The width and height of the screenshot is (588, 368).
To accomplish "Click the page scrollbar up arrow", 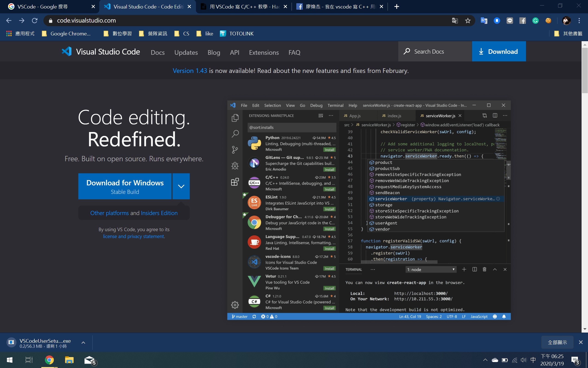I will pyautogui.click(x=585, y=45).
